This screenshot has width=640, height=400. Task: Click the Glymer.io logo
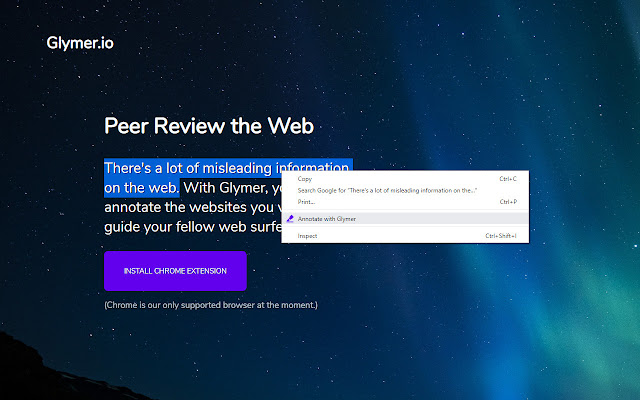pos(80,43)
